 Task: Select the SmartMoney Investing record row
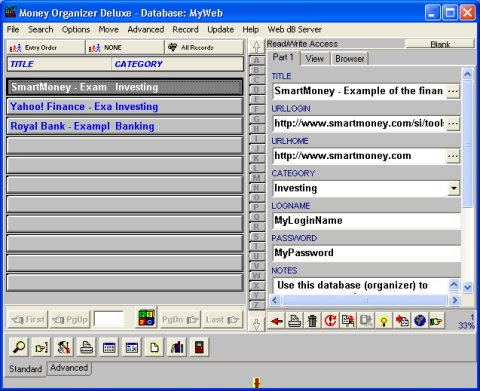coord(125,87)
